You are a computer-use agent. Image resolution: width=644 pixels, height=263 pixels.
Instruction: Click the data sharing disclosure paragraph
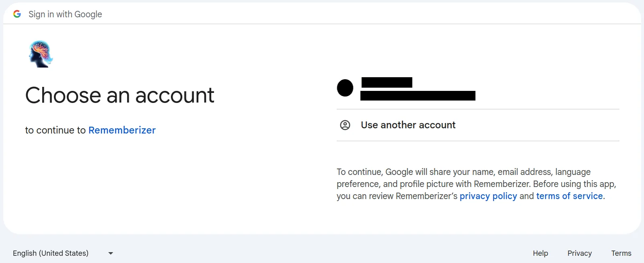click(477, 184)
